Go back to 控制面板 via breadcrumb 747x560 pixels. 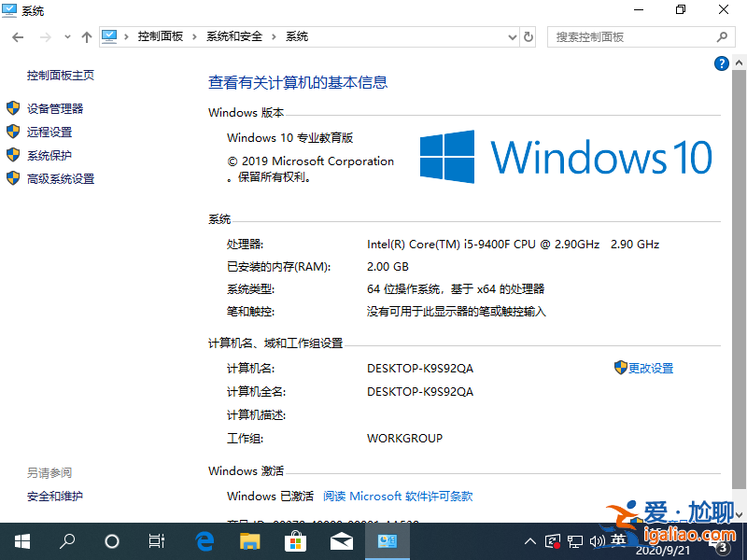pos(161,36)
